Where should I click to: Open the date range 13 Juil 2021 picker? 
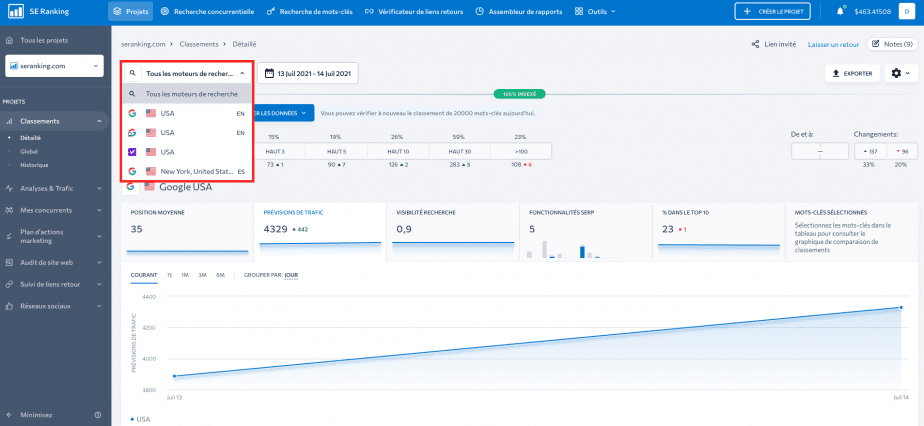308,74
